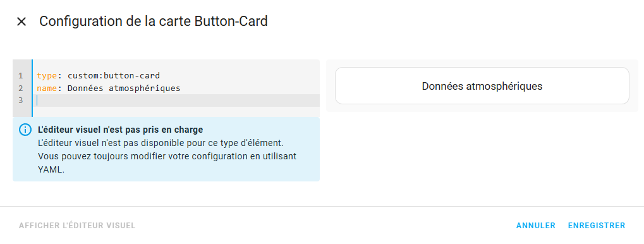Click the empty area right of line 1 code
Viewport: 644px width, 244px height.
point(240,76)
